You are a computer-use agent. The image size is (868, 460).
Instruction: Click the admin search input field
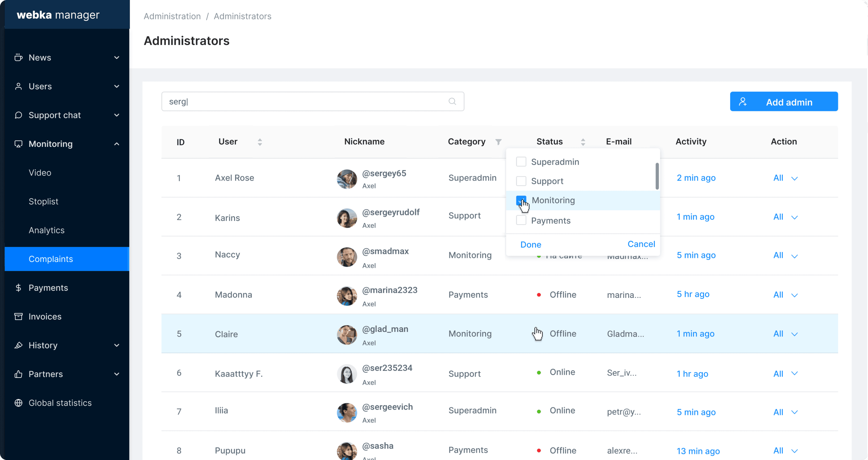(303, 102)
